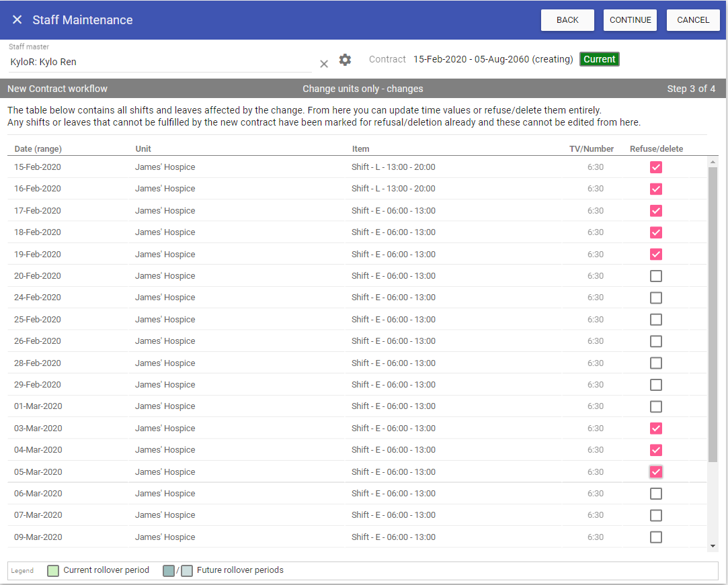Image resolution: width=728 pixels, height=585 pixels.
Task: Click the Staff master input field
Action: point(159,62)
